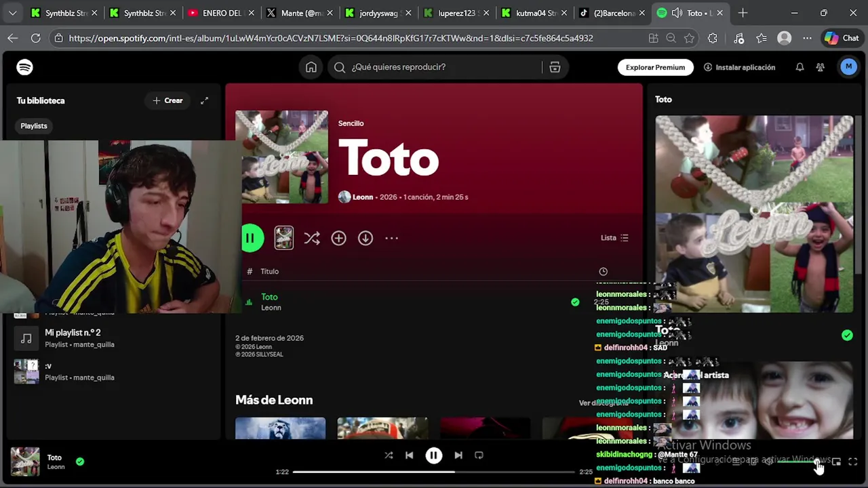
Task: Toggle saved checkmark in now-playing bar
Action: [x=80, y=462]
